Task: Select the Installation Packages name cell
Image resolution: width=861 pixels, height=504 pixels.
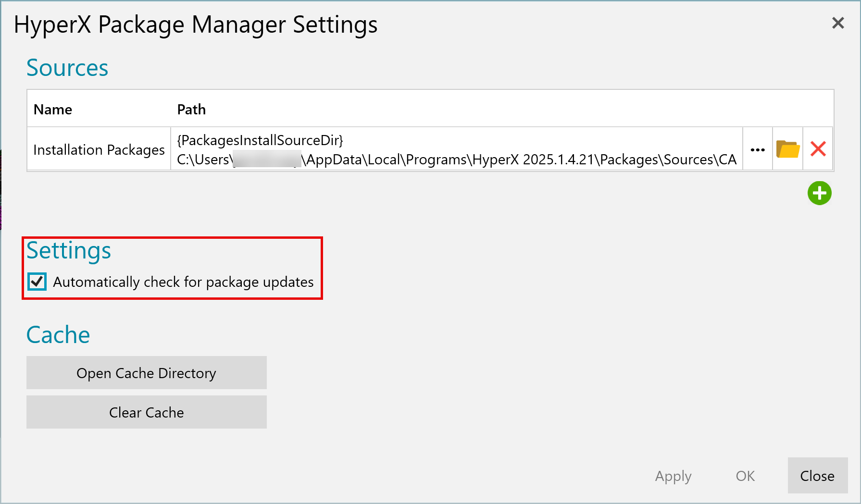Action: coord(99,149)
